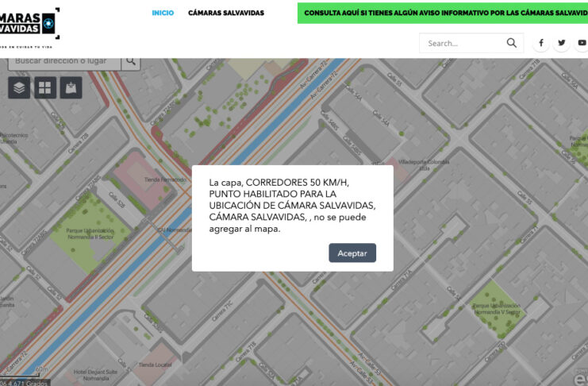Click the Villadeporta Colombia map label
Image resolution: width=588 pixels, height=386 pixels.
424,163
